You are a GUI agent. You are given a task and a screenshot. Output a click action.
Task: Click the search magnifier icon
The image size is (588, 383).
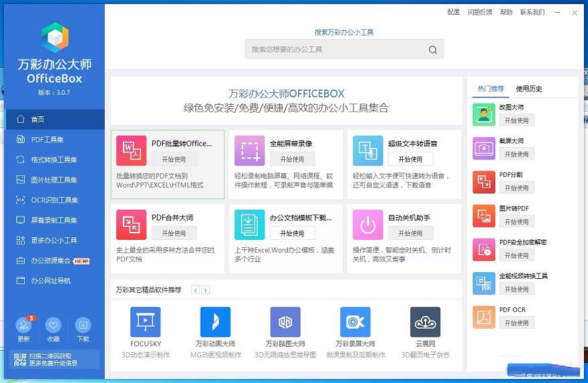[433, 50]
